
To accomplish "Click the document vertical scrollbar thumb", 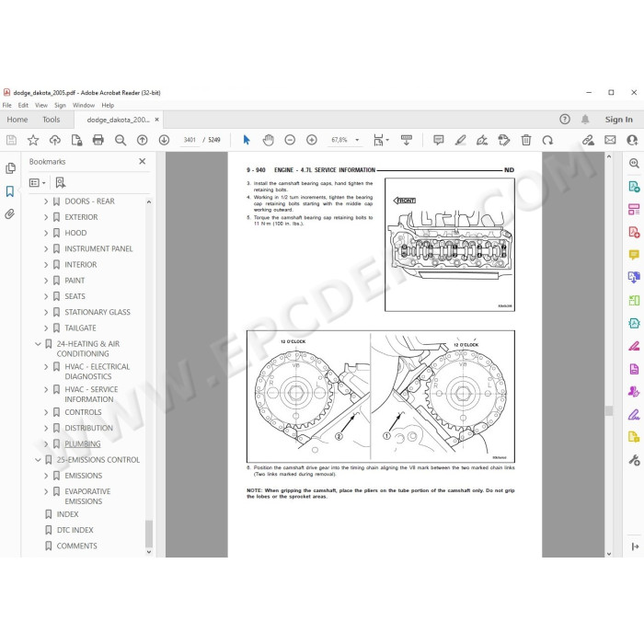I will (609, 410).
